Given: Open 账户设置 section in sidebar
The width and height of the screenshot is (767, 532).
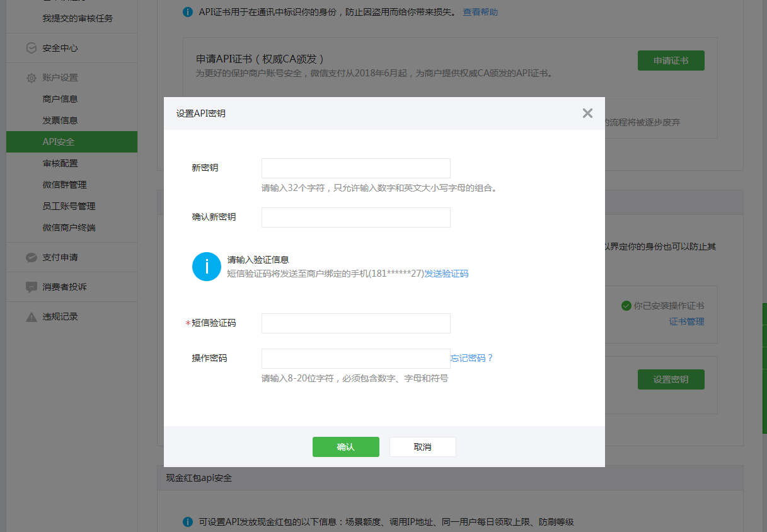Looking at the screenshot, I should coord(61,78).
